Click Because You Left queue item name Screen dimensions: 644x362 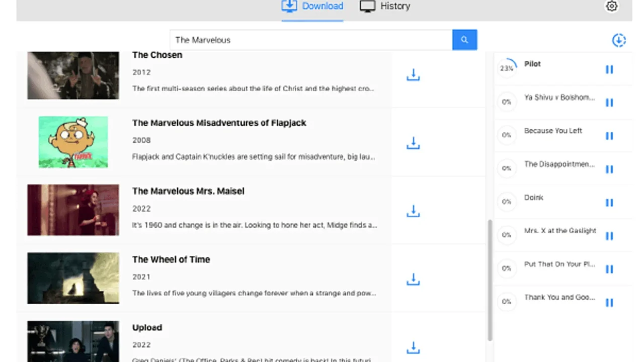[553, 131]
